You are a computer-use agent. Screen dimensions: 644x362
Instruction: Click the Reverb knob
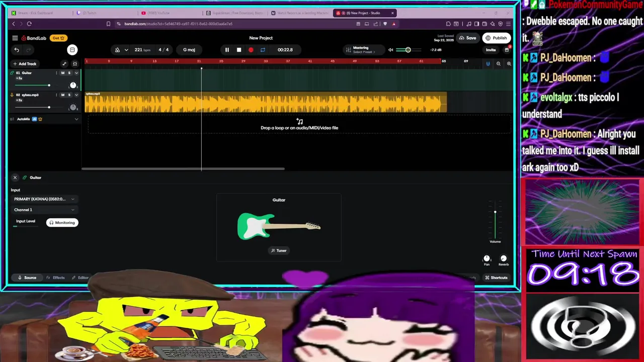[504, 258]
